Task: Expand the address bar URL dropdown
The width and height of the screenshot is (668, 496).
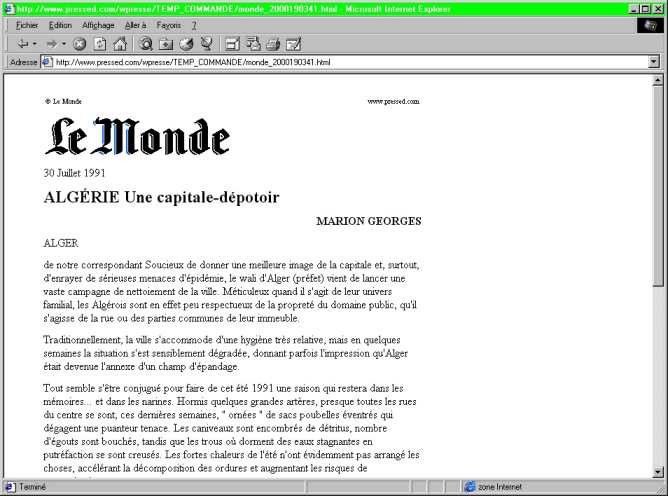Action: [x=654, y=62]
